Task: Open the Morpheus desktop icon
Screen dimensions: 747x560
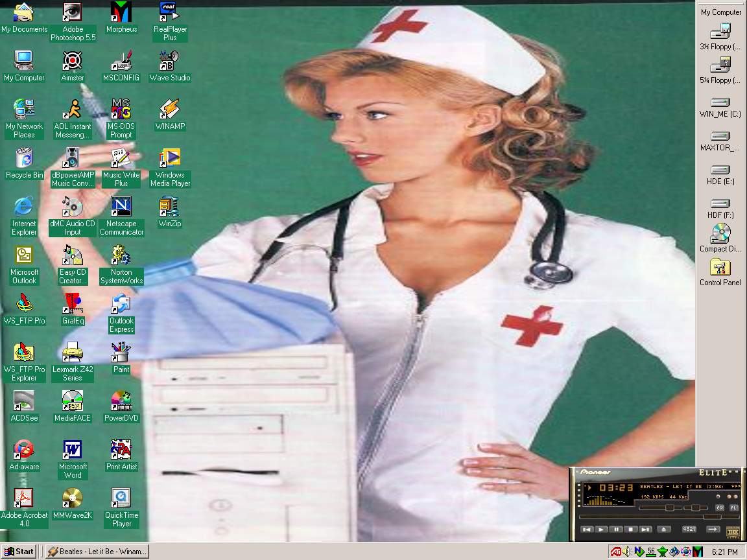Action: pyautogui.click(x=121, y=17)
